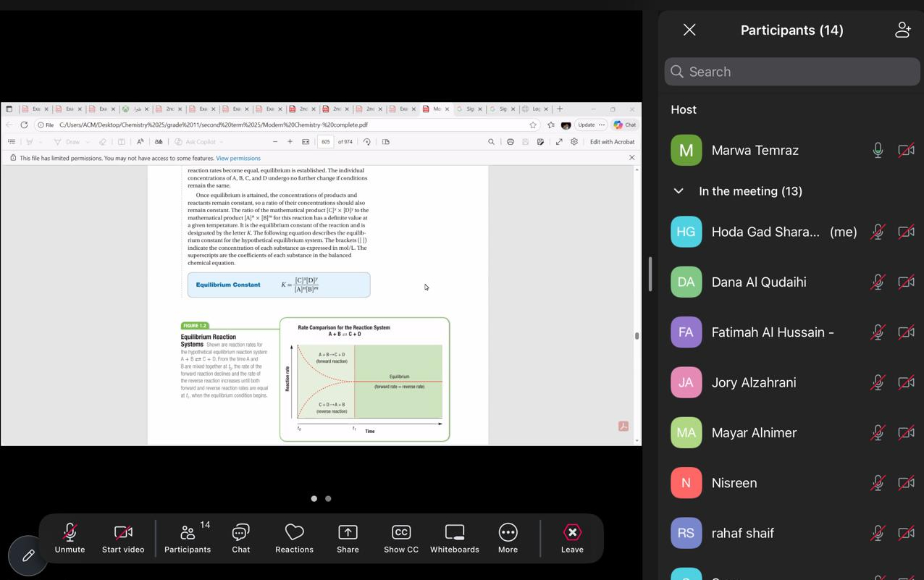Click the participants Search field
The image size is (924, 580).
[792, 72]
